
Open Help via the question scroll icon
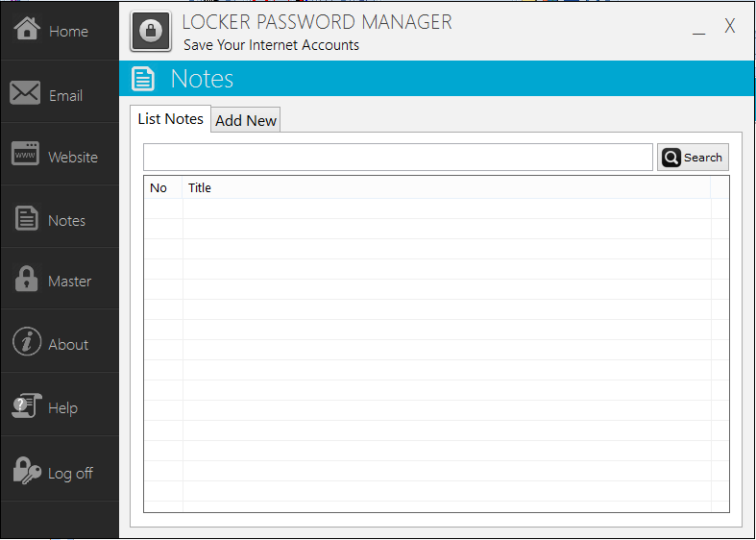(x=26, y=405)
